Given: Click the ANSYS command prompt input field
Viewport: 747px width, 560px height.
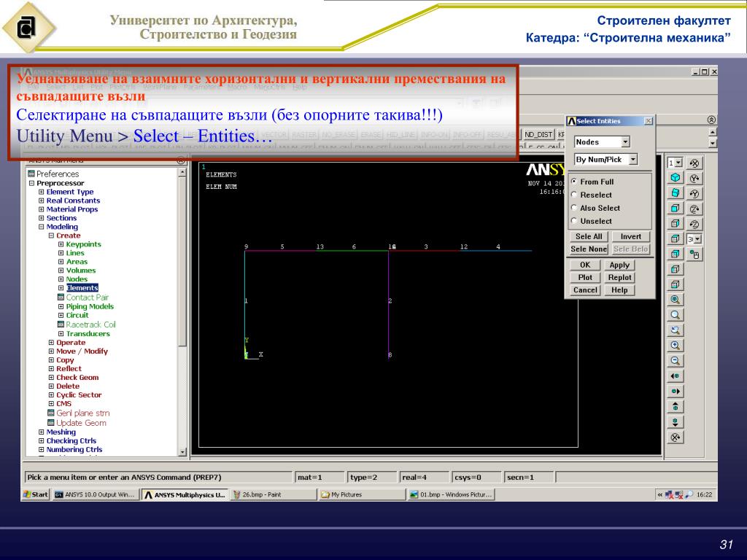Looking at the screenshot, I should [x=158, y=477].
